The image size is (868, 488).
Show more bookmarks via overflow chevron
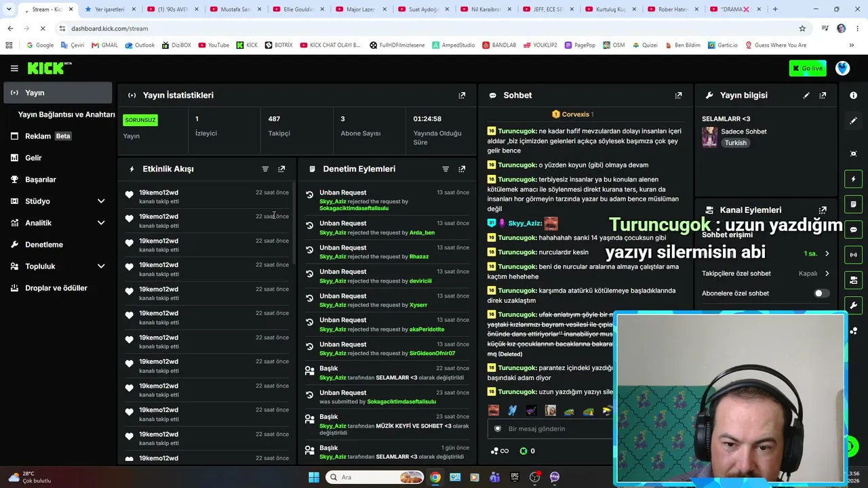click(852, 45)
